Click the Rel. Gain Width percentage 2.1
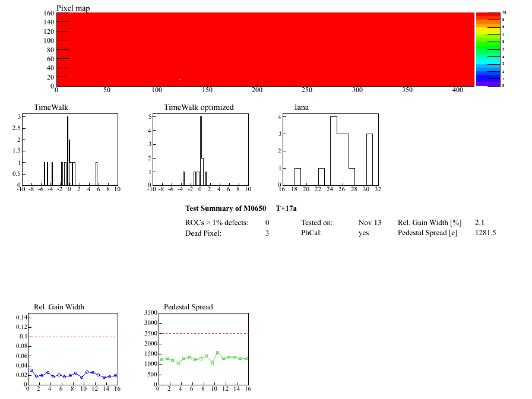532x399 pixels. (x=479, y=223)
